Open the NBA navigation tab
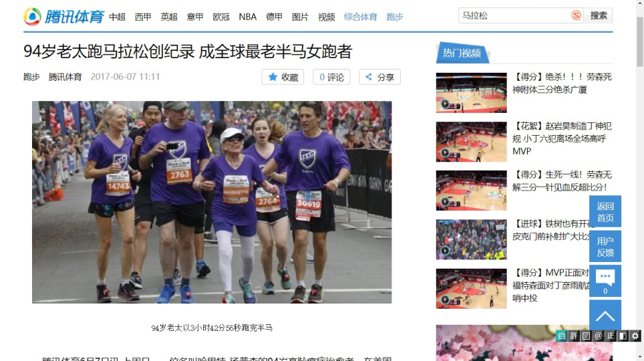The height and width of the screenshot is (361, 644). pos(247,17)
